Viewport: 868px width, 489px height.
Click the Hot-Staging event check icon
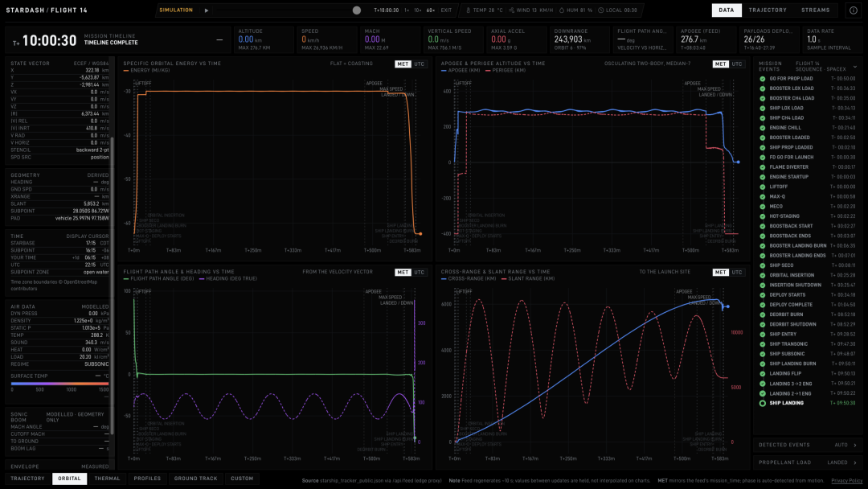(762, 216)
